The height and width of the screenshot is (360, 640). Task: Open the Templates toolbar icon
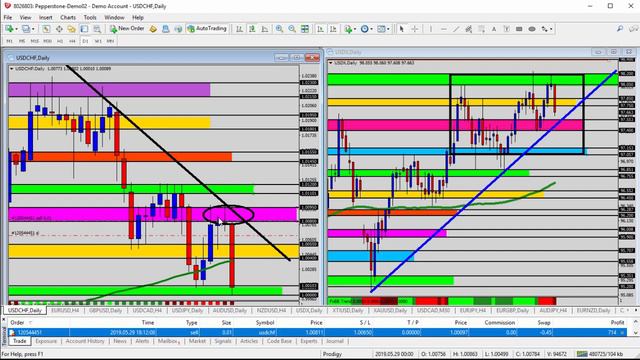(x=381, y=29)
